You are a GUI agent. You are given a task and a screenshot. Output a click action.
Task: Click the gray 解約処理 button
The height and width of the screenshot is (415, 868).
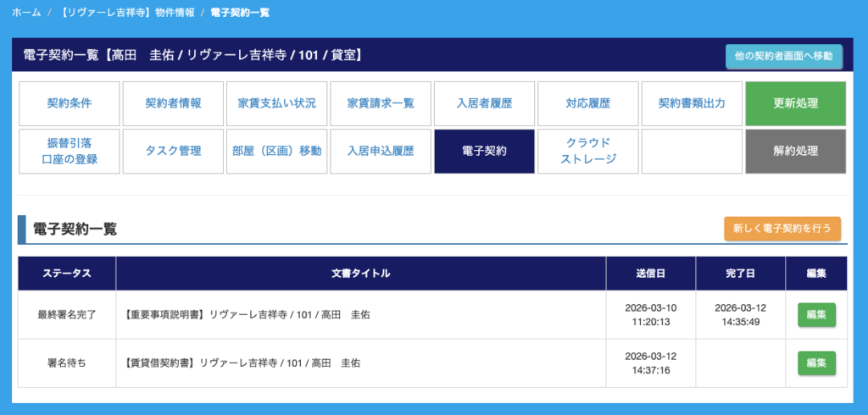(795, 151)
